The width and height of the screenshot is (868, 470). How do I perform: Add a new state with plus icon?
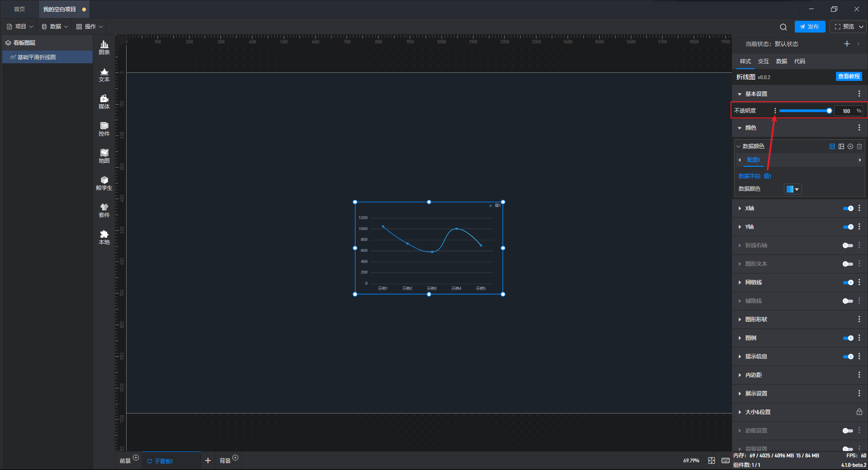[x=847, y=44]
